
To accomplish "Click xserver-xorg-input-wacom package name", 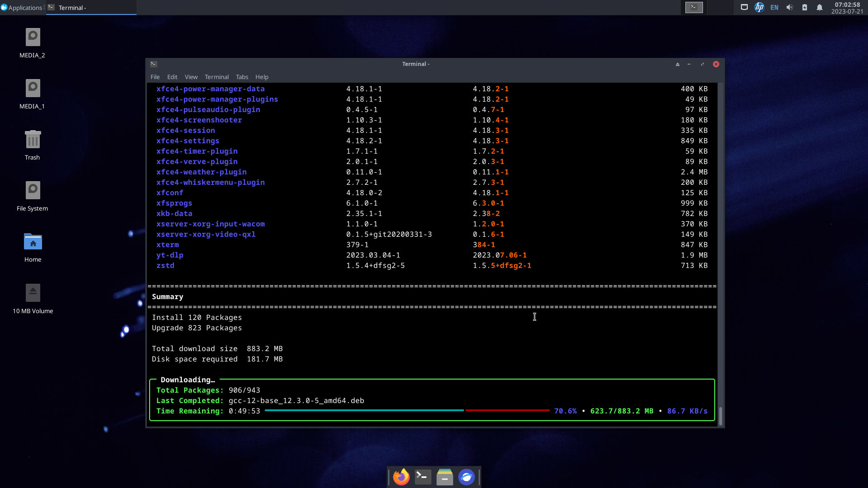I will coord(211,224).
